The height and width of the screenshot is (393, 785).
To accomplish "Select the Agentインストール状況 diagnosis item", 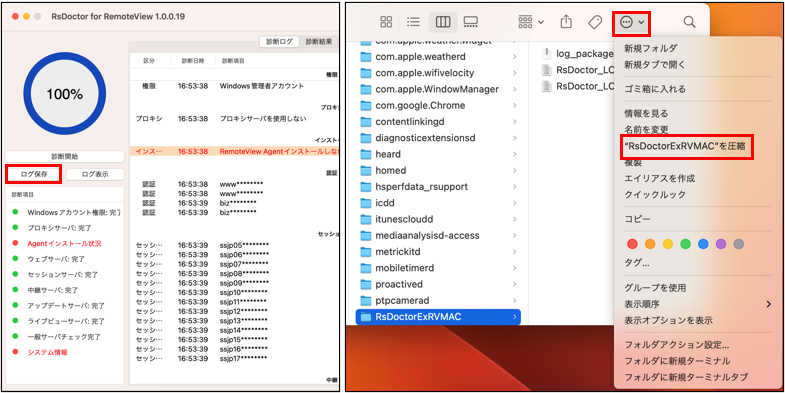I will click(x=64, y=243).
